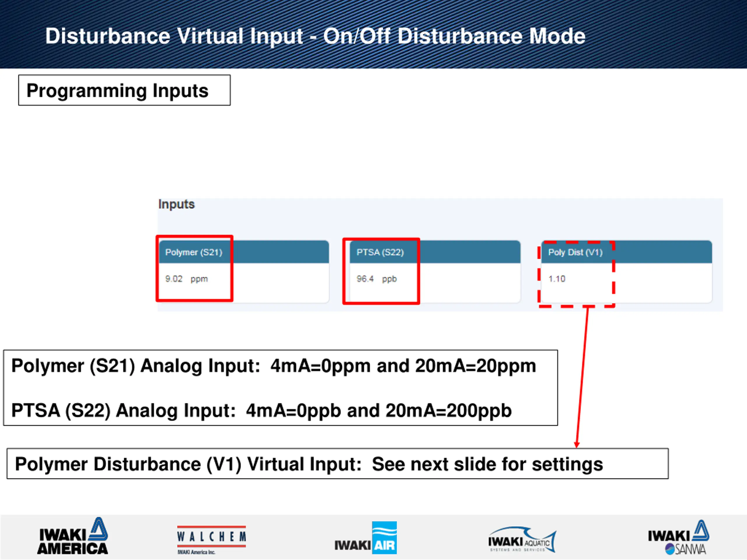
Task: Click the PTSA (S22) Analog Input text line
Action: (x=261, y=410)
